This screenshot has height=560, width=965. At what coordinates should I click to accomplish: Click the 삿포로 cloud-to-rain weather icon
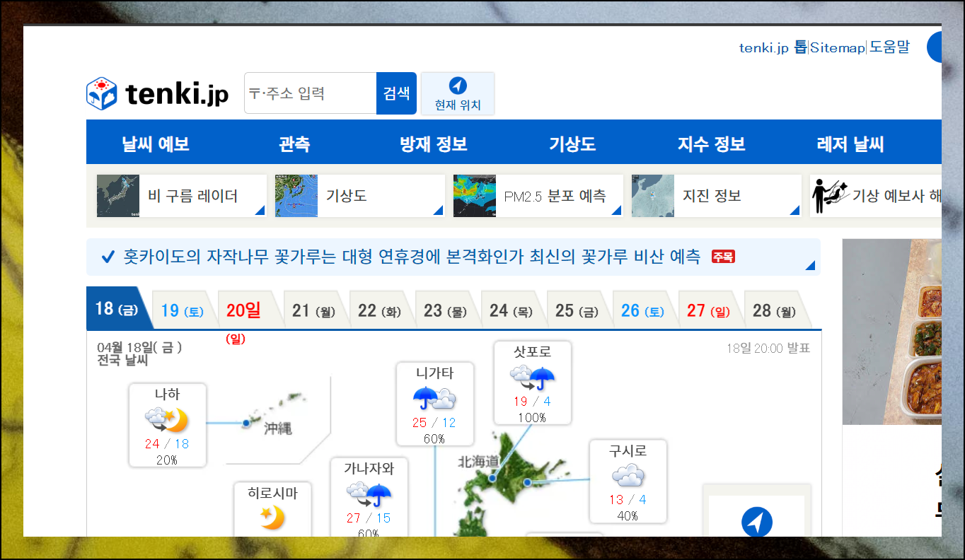pyautogui.click(x=532, y=378)
